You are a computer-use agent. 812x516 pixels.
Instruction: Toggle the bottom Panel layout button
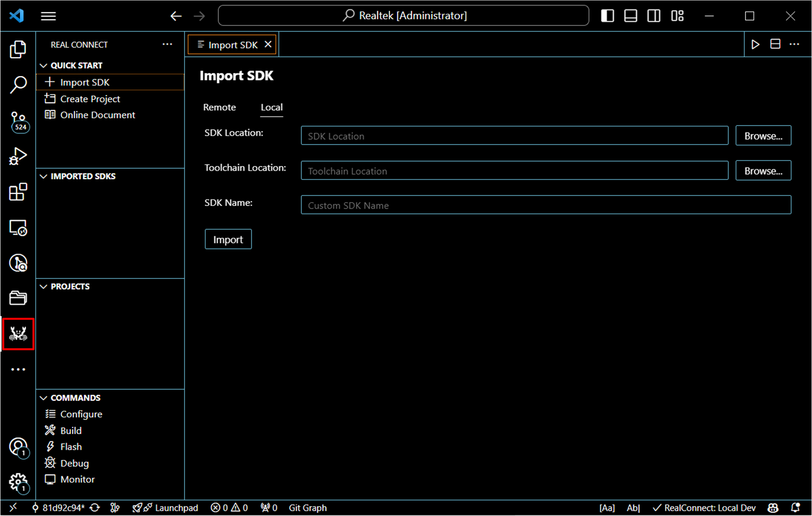click(630, 16)
